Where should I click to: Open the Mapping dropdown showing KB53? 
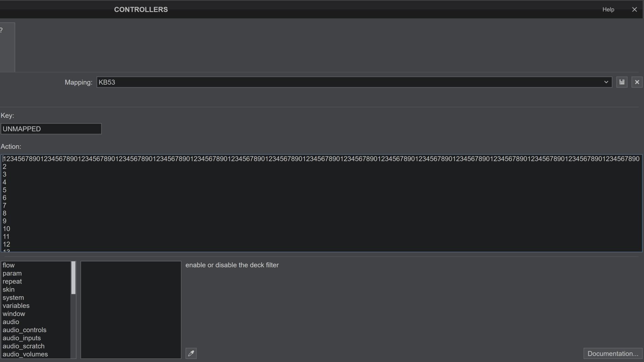(x=354, y=82)
